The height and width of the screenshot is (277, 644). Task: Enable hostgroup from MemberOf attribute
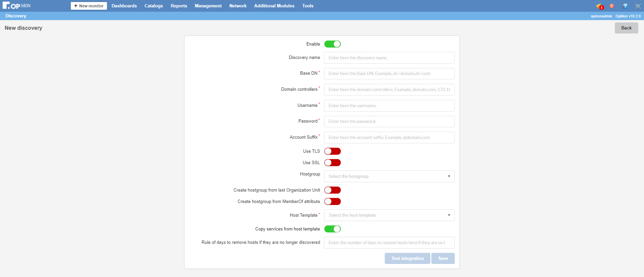332,202
